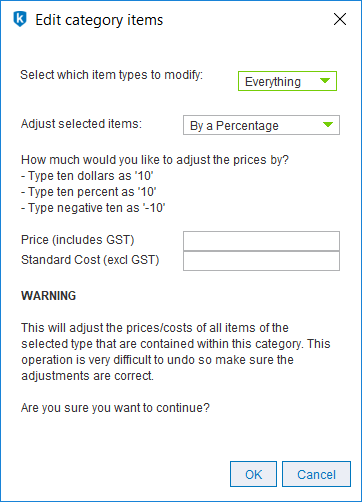The width and height of the screenshot is (362, 502).
Task: Click the bold WARNING heading
Action: click(49, 296)
